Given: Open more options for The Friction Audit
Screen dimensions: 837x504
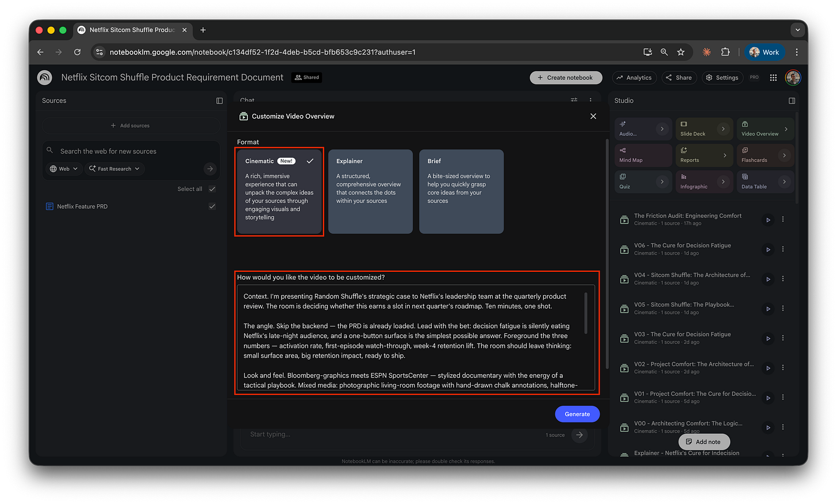Looking at the screenshot, I should [x=783, y=220].
